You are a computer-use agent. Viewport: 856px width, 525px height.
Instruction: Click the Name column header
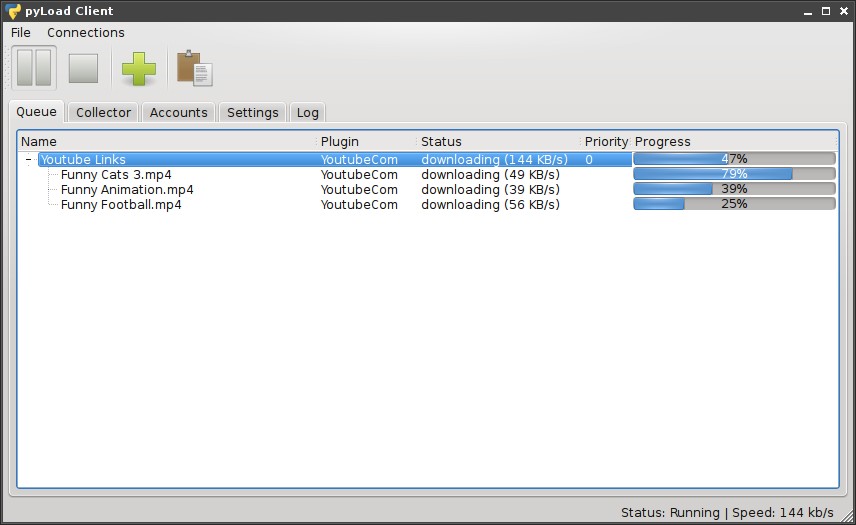click(x=167, y=141)
